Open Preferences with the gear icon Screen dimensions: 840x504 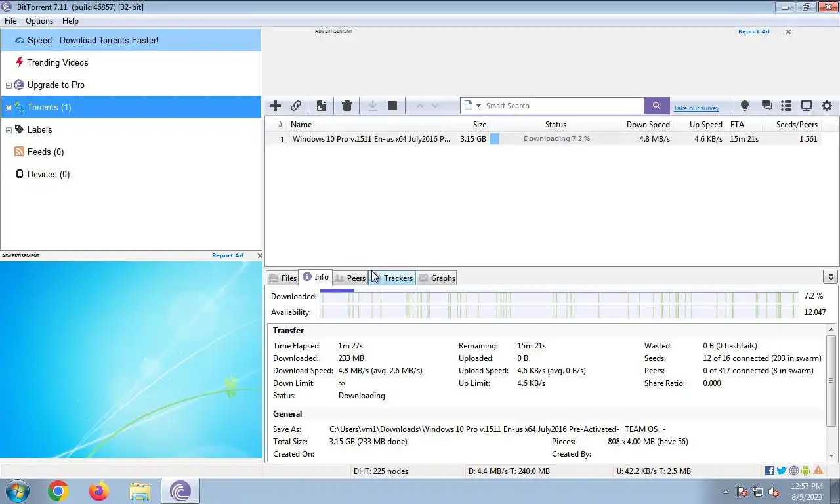tap(827, 106)
